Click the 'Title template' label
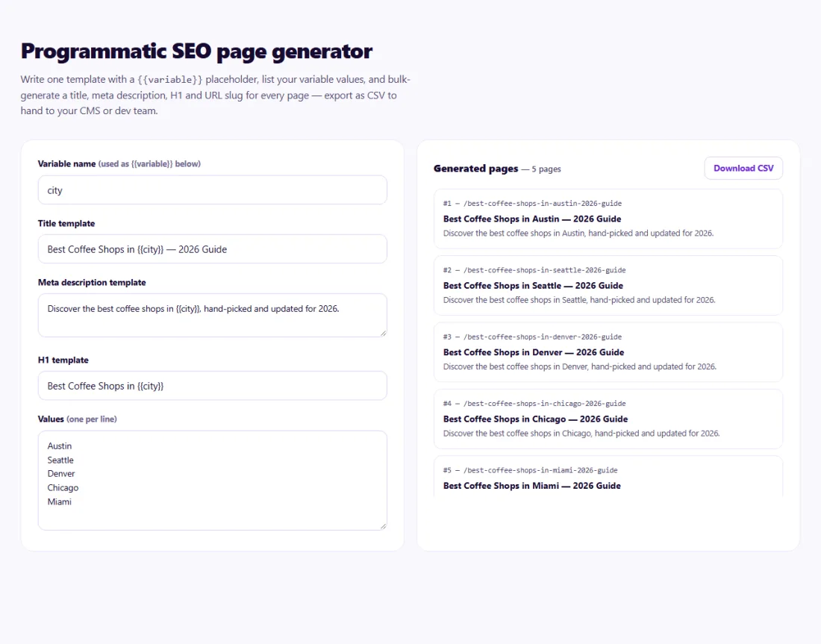This screenshot has width=821, height=644. point(66,224)
